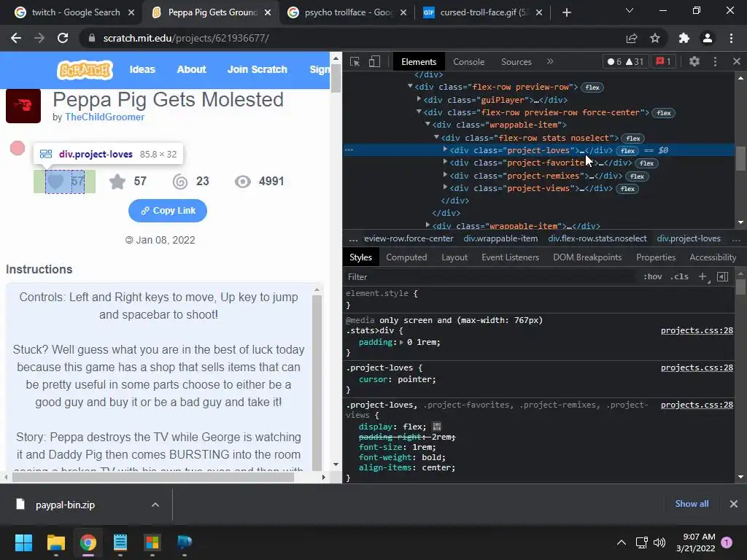
Task: Expand the project-favorites div node
Action: [446, 162]
